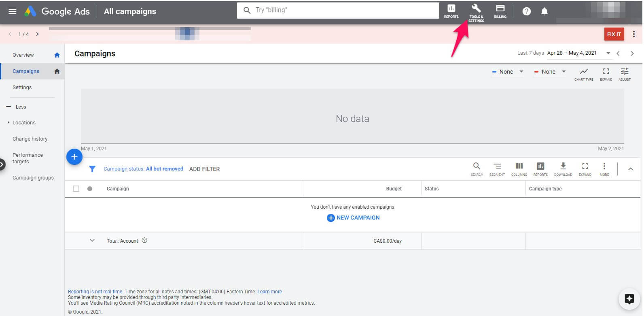Expand the Total: Account row chevron
644x316 pixels.
tap(92, 240)
